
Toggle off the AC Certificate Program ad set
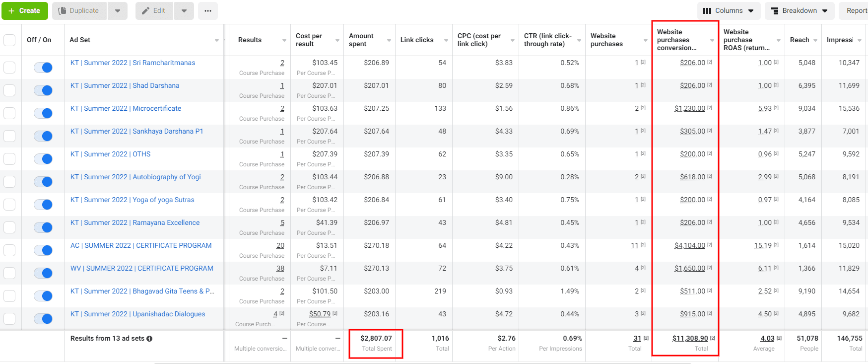point(43,250)
